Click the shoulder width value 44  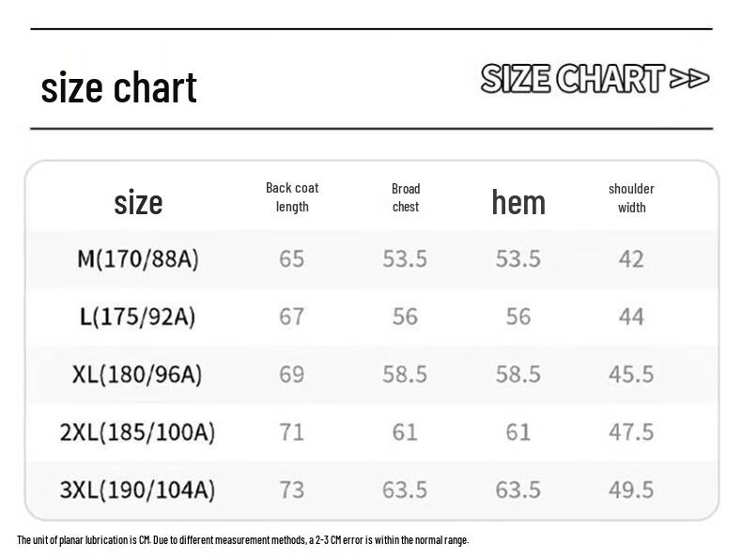tap(631, 318)
